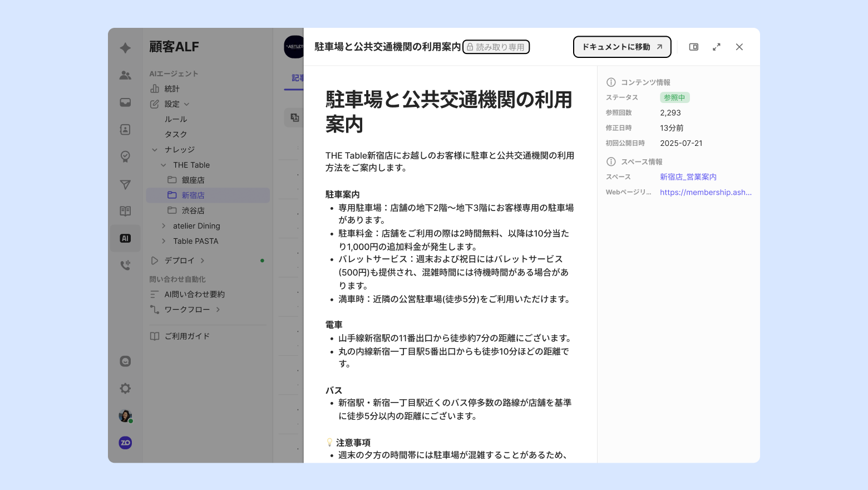868x490 pixels.
Task: Expand the Table PASTA tree node
Action: pyautogui.click(x=164, y=241)
